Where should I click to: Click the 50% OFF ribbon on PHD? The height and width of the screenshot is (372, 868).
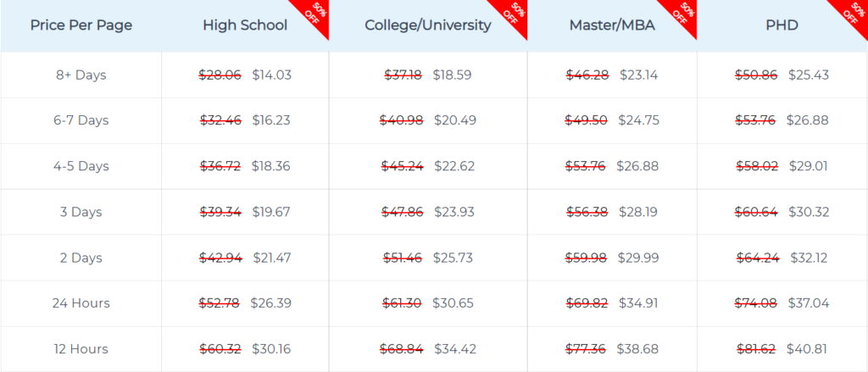click(x=854, y=14)
